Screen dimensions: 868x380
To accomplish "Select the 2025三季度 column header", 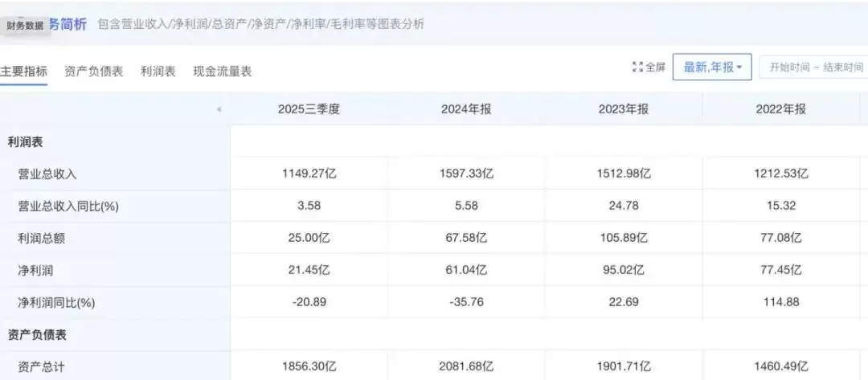I will tap(309, 109).
